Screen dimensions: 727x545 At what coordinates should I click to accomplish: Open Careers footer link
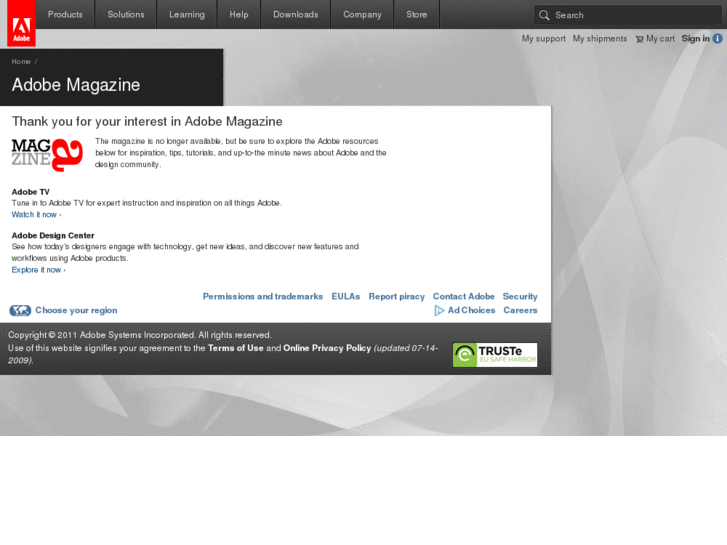point(520,310)
